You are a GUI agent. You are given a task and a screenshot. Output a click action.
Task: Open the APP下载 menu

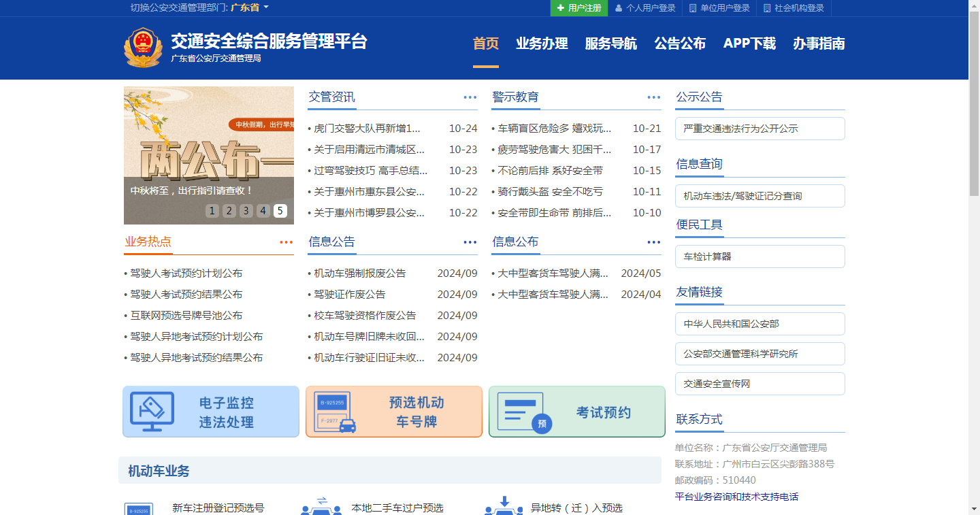749,44
